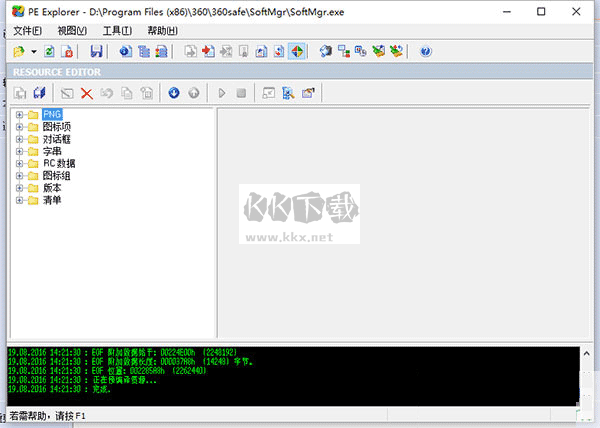Click the red X delete resource icon

pos(87,93)
